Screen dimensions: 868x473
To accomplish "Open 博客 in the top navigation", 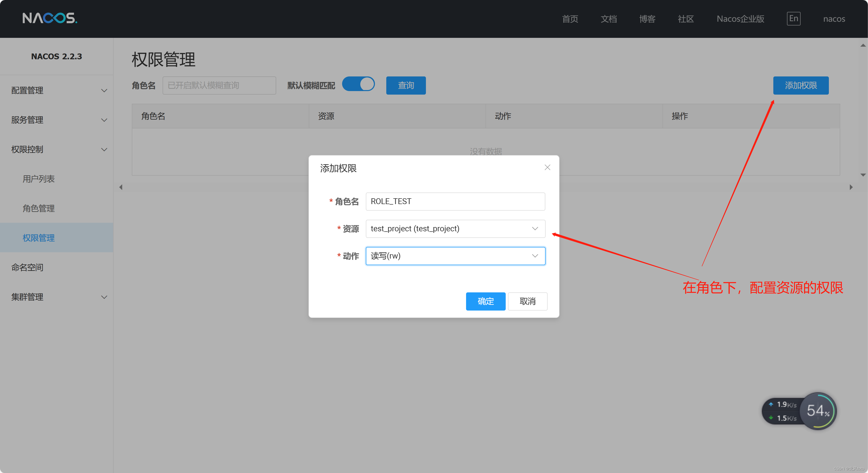I will (x=647, y=19).
